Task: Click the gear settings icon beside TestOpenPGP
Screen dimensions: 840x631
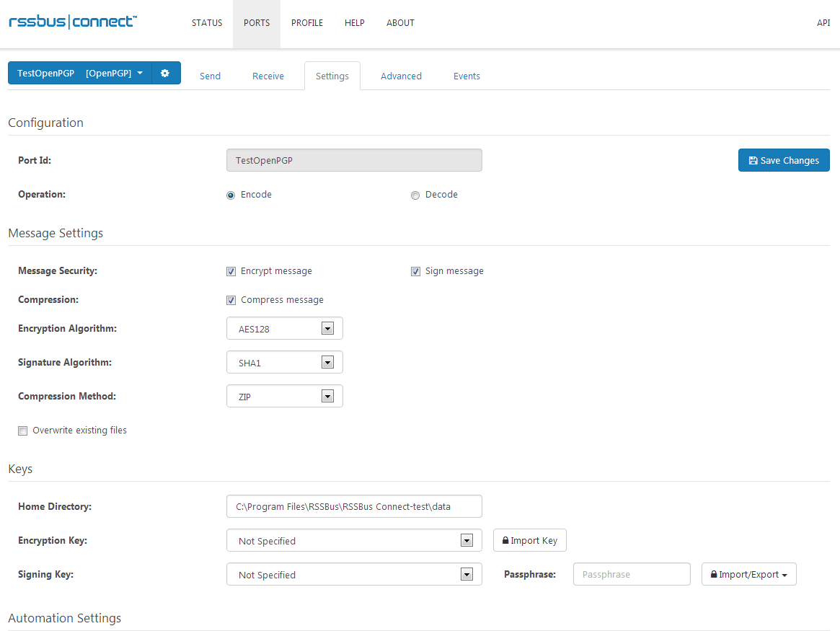Action: 165,73
